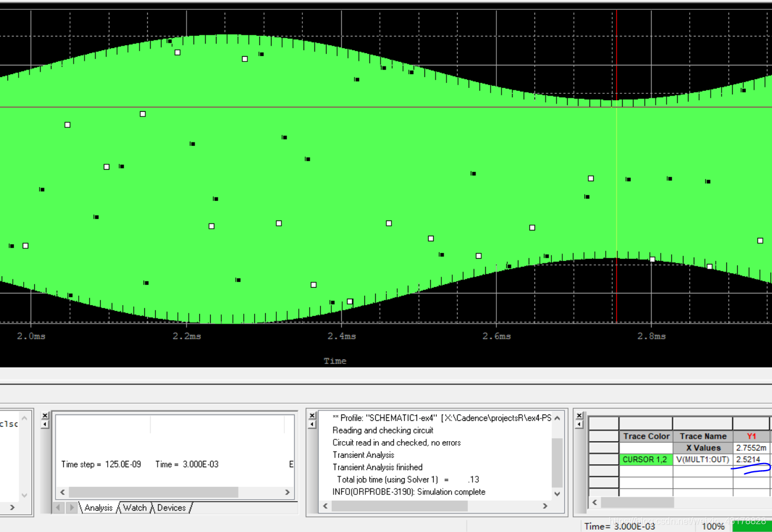Click the left scroll arrow in the Analysis panel

point(63,492)
